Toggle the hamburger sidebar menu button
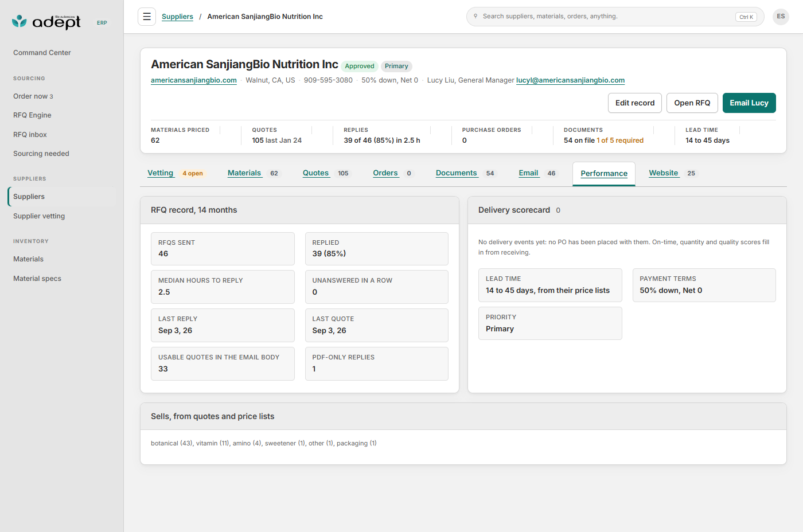Viewport: 803px width, 532px height. 147,17
